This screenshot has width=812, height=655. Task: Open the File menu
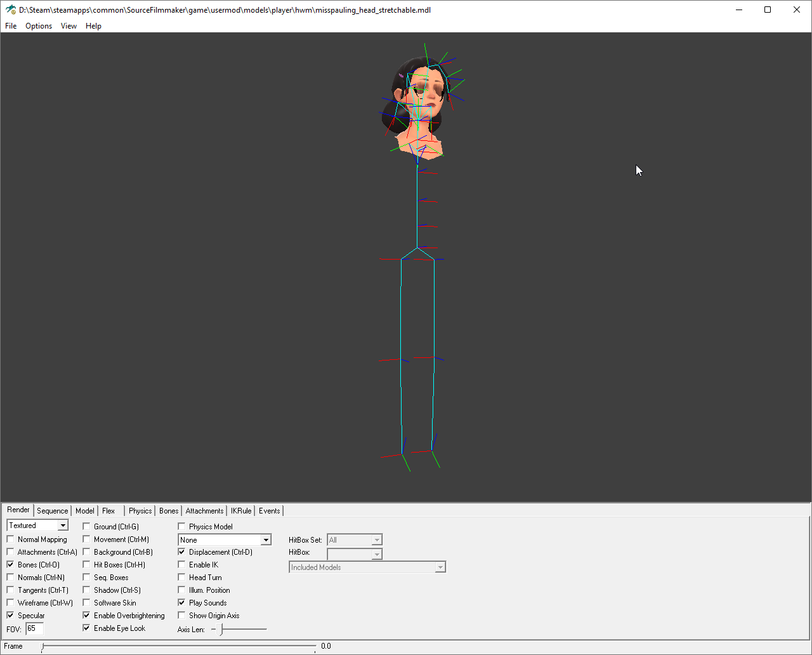pyautogui.click(x=11, y=26)
